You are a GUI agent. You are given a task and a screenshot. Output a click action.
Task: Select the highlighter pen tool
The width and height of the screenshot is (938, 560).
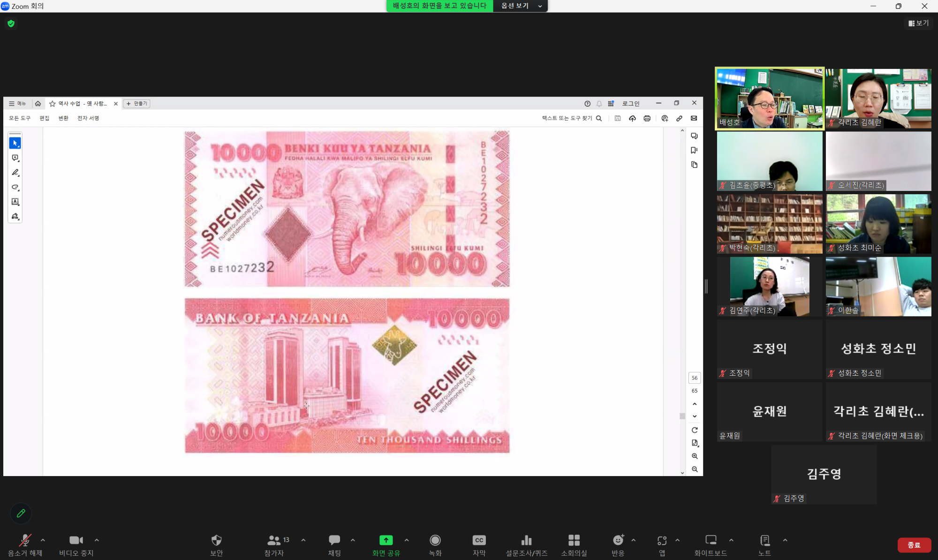(x=15, y=173)
